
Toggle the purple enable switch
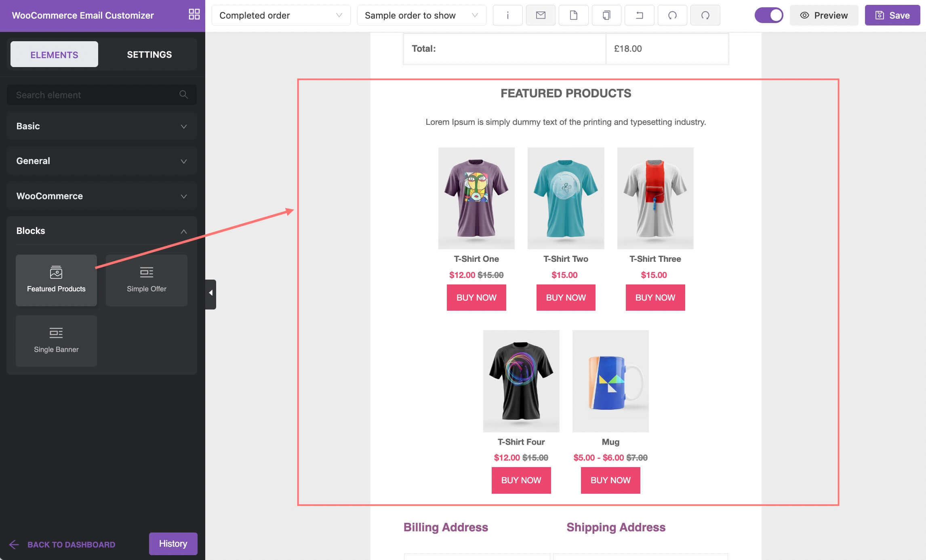pos(768,15)
